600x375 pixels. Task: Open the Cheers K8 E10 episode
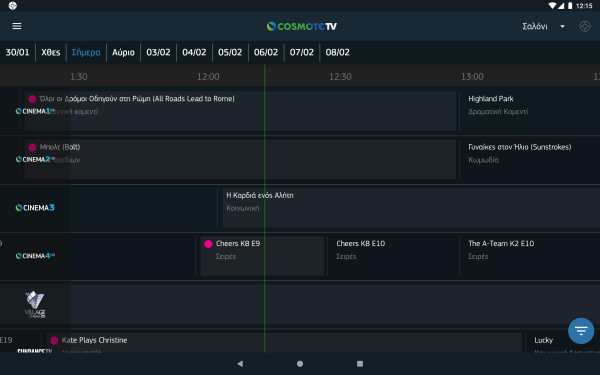393,256
